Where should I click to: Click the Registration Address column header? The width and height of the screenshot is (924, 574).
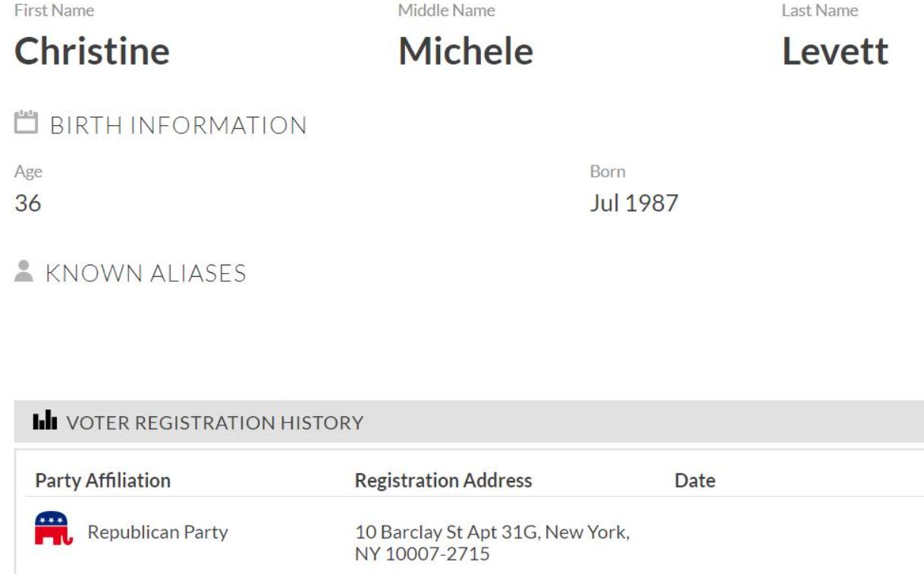(x=443, y=480)
